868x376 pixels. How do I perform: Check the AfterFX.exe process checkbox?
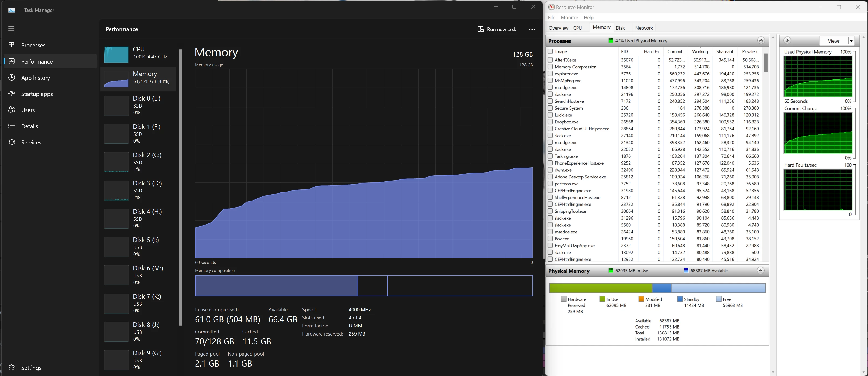point(550,60)
